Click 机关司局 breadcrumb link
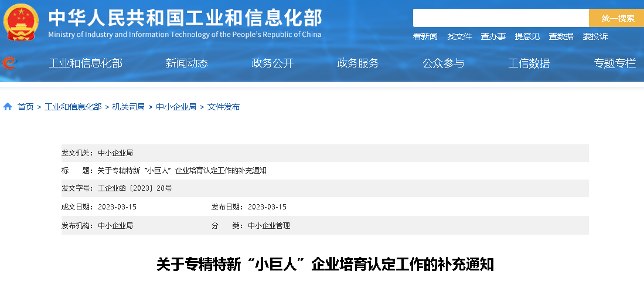 tap(128, 107)
